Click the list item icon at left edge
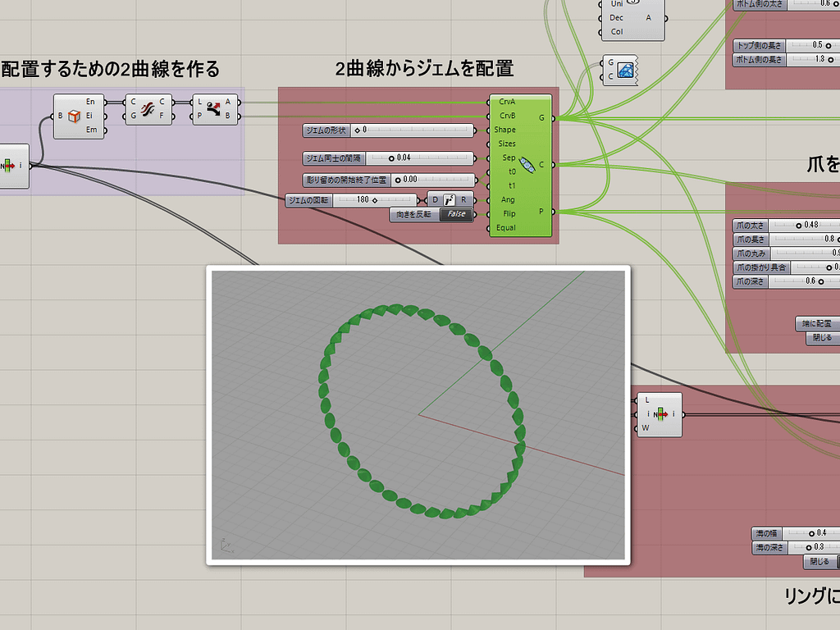 click(11, 165)
